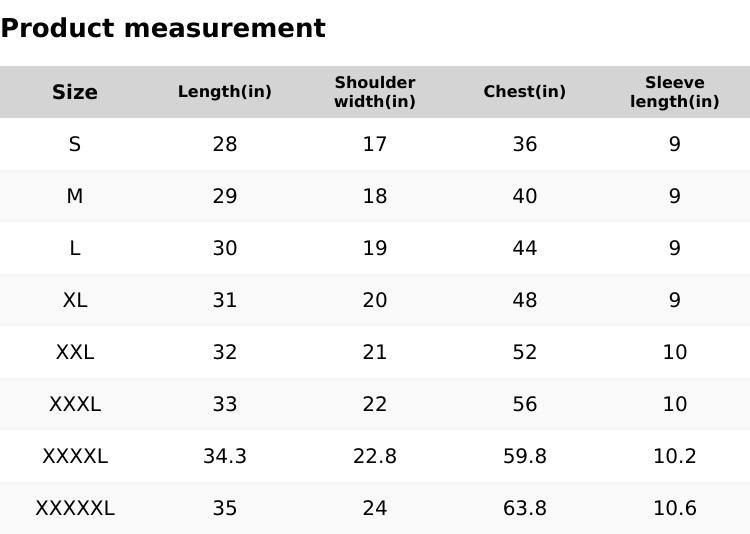Select the XXXXXL size row label
Image resolution: width=750 pixels, height=534 pixels.
click(x=75, y=508)
